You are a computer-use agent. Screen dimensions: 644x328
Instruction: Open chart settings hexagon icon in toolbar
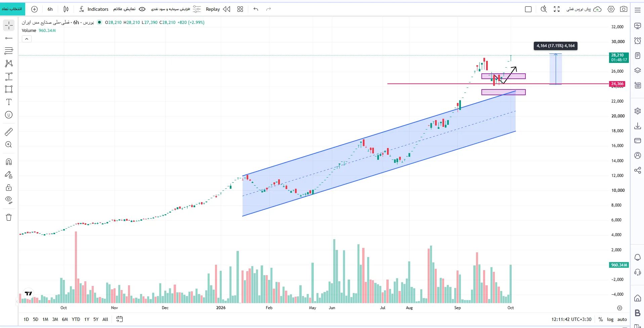point(611,9)
